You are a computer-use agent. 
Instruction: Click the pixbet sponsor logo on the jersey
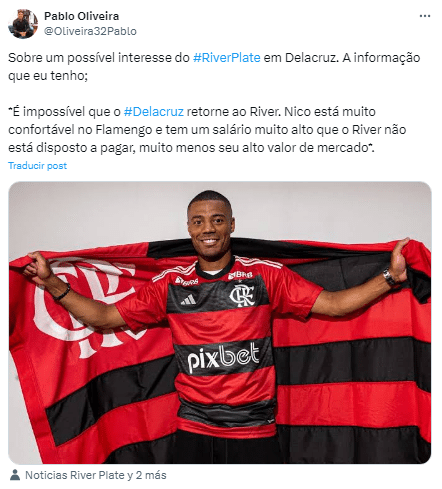tap(223, 357)
